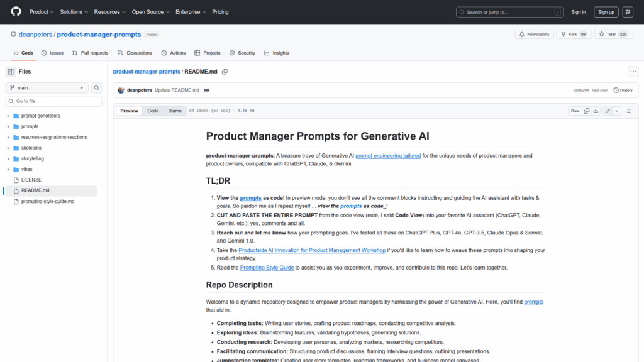Expand the prompts folder
Image resolution: width=644 pixels, height=362 pixels.
coord(8,126)
